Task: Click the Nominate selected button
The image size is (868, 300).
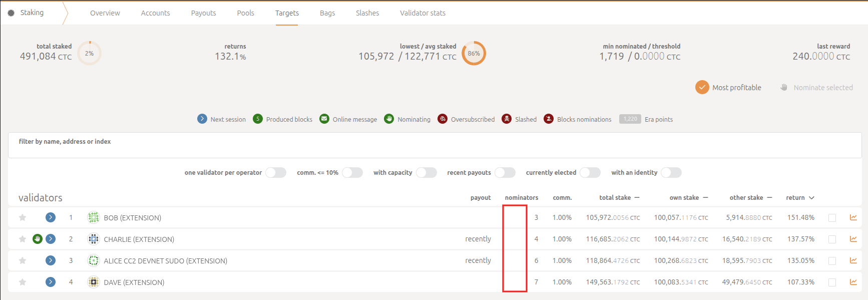Action: click(x=816, y=88)
